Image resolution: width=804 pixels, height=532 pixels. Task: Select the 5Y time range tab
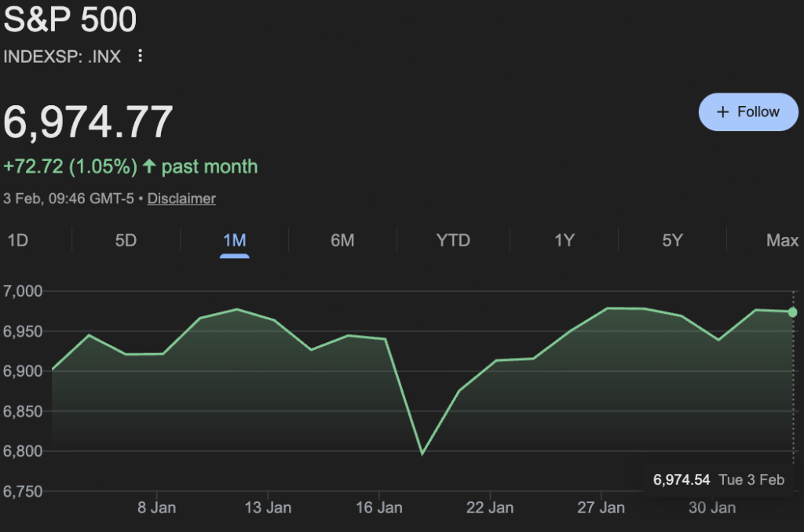(x=672, y=240)
